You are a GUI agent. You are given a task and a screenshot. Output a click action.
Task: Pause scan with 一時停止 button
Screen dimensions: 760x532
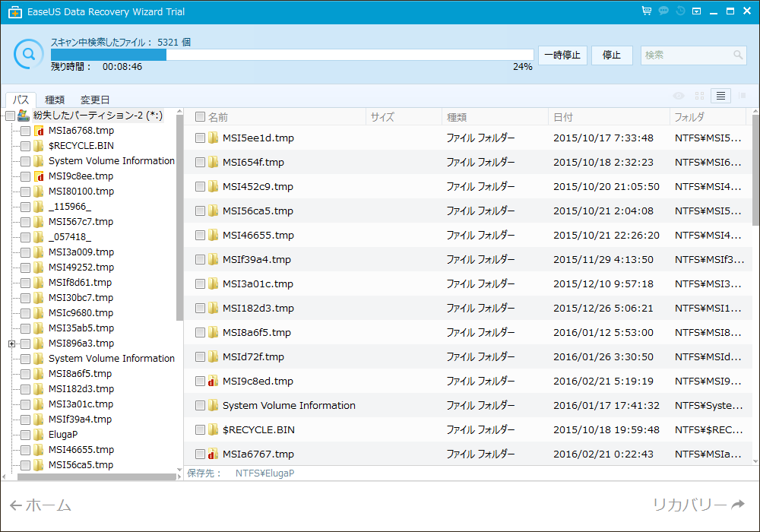coord(562,55)
